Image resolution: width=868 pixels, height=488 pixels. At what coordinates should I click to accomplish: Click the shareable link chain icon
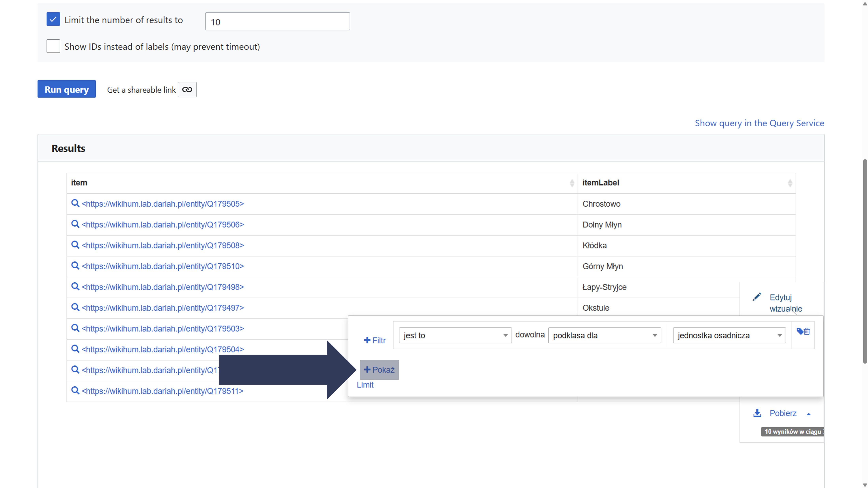187,90
